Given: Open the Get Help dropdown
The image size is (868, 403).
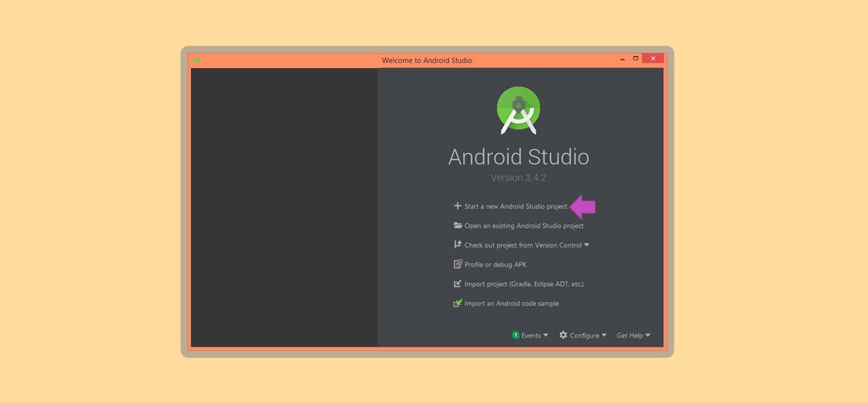Looking at the screenshot, I should [x=633, y=336].
